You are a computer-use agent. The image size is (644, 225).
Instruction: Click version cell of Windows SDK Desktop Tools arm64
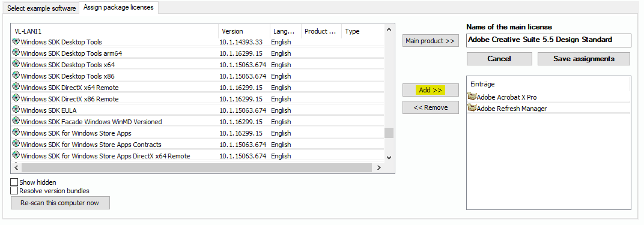coord(241,53)
